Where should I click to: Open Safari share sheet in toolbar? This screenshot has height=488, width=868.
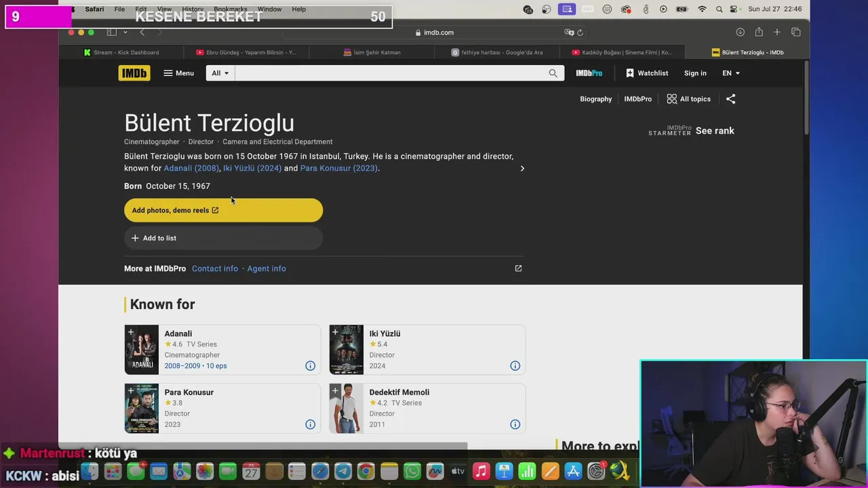759,32
